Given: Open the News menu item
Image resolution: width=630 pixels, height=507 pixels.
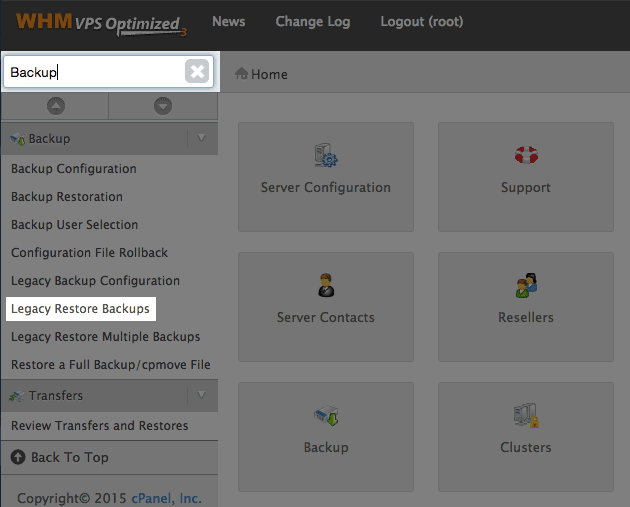Looking at the screenshot, I should pyautogui.click(x=229, y=21).
